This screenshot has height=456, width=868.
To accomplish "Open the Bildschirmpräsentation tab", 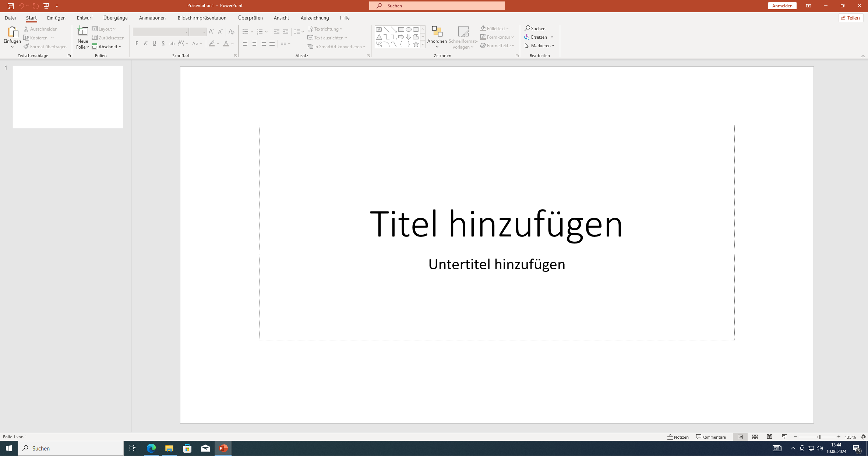I will [x=202, y=18].
